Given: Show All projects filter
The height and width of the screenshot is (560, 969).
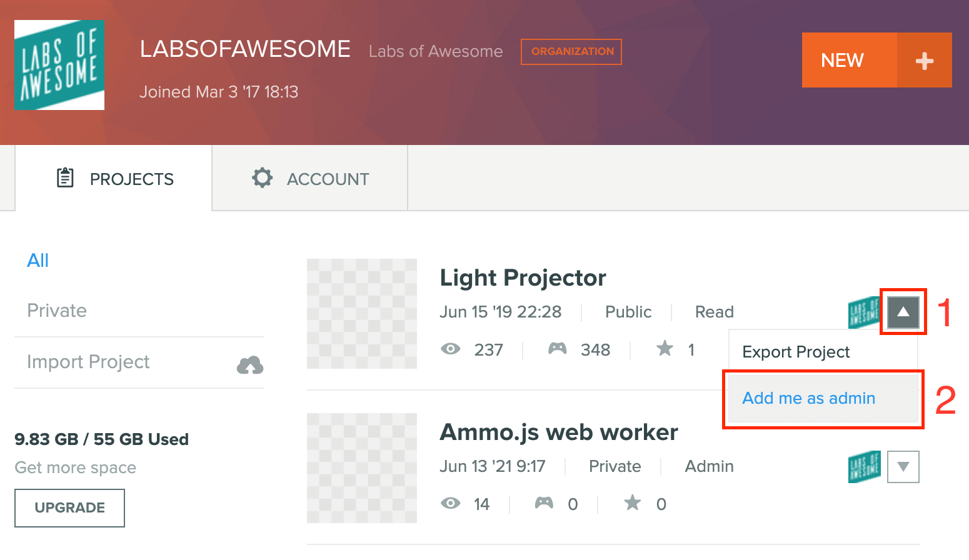Looking at the screenshot, I should pos(38,261).
